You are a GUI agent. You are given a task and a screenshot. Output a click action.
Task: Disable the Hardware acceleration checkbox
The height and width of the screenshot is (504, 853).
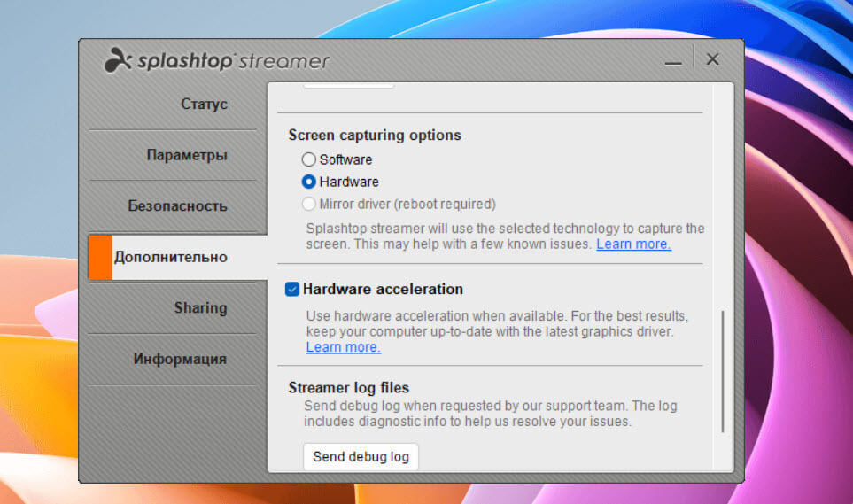pos(292,289)
